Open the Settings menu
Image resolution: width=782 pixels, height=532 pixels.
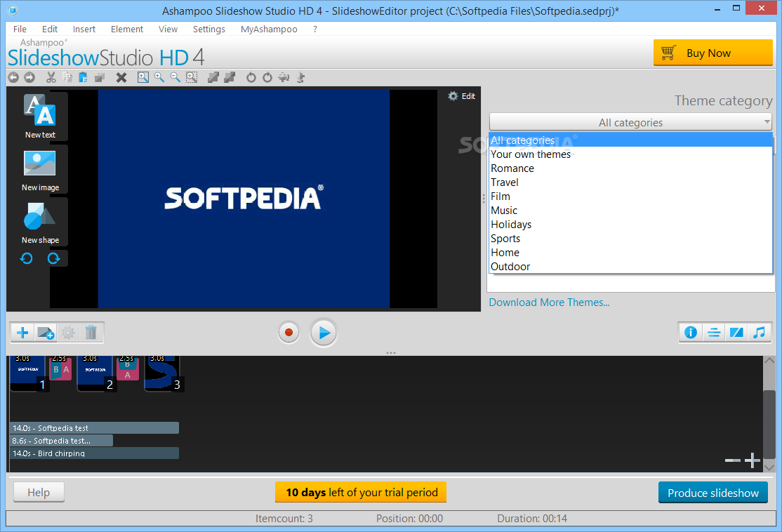(x=209, y=29)
